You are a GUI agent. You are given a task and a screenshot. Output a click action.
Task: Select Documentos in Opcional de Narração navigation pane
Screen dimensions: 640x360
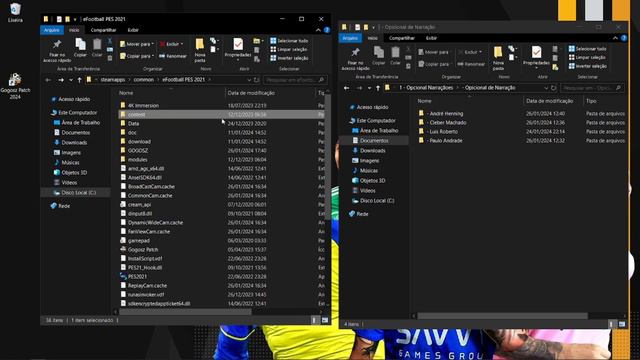374,140
